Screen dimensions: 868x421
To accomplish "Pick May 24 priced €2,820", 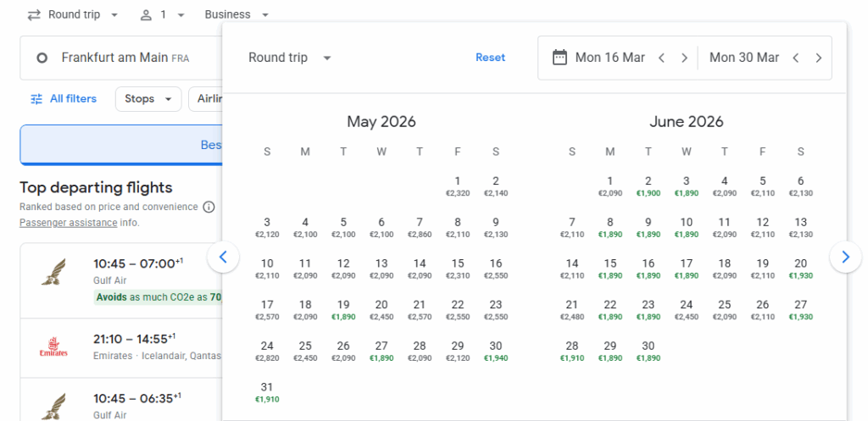I will coord(267,352).
